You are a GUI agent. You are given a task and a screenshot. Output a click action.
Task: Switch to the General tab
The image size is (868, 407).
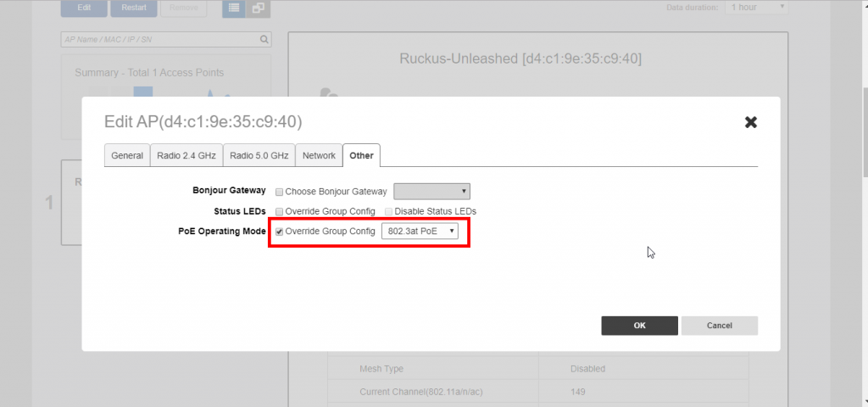(x=127, y=156)
